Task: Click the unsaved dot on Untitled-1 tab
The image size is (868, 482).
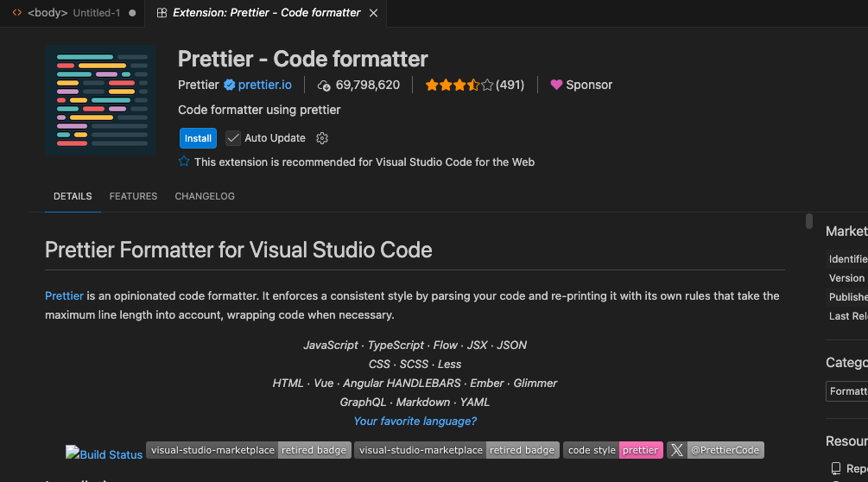Action: [x=132, y=13]
